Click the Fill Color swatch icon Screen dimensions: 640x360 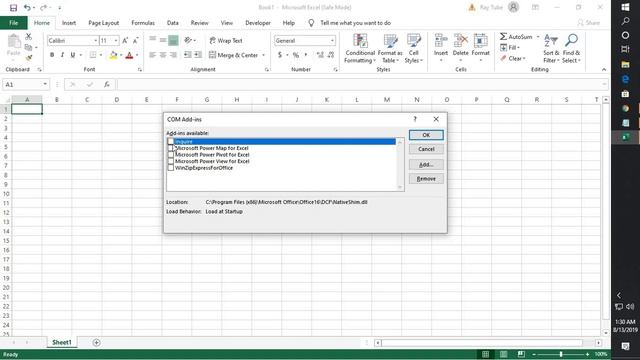point(113,55)
